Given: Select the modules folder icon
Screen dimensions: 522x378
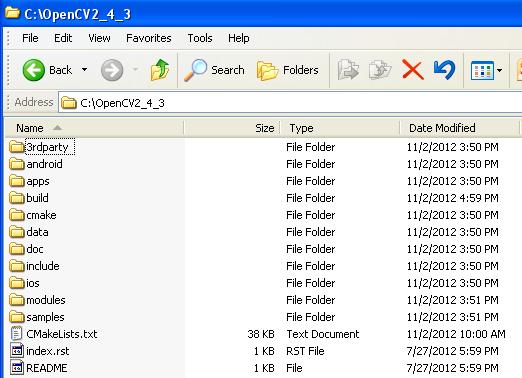Looking at the screenshot, I should point(17,300).
